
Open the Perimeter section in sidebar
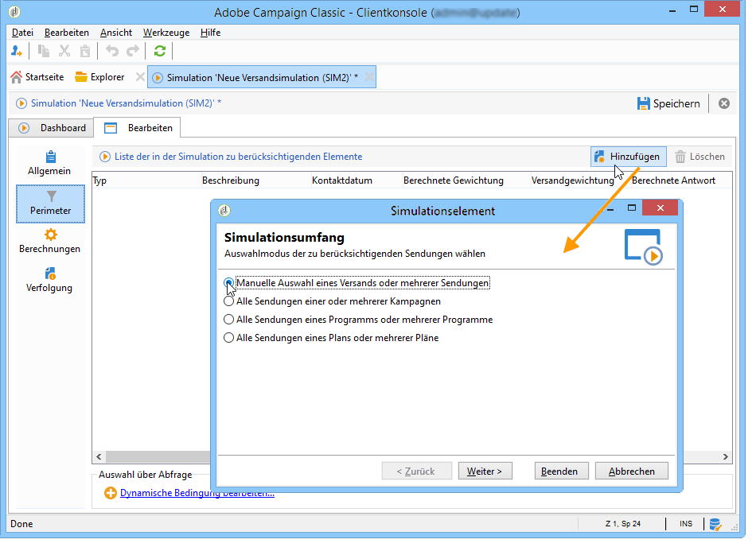50,204
